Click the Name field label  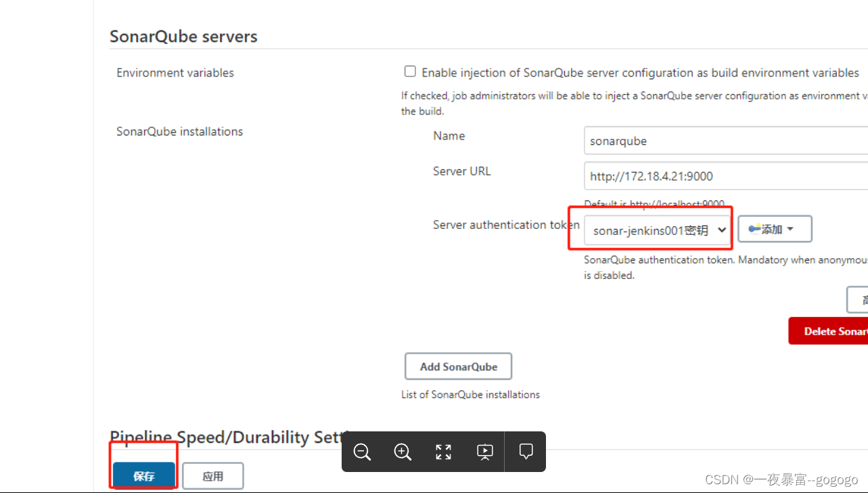(x=449, y=135)
